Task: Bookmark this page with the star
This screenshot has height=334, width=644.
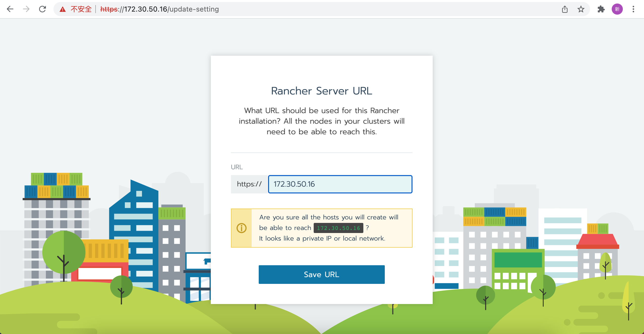Action: pyautogui.click(x=581, y=9)
